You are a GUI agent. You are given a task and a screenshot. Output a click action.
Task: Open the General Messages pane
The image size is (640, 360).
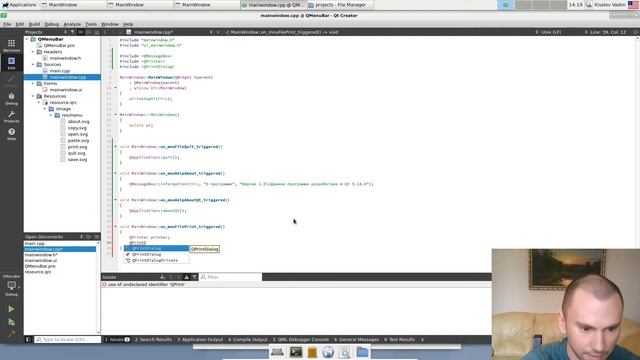click(x=356, y=339)
